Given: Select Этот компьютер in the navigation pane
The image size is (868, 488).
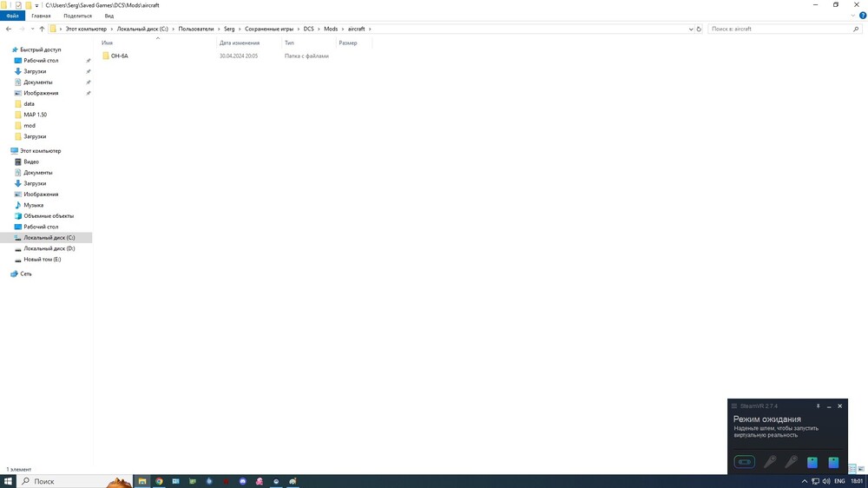Looking at the screenshot, I should [x=41, y=151].
